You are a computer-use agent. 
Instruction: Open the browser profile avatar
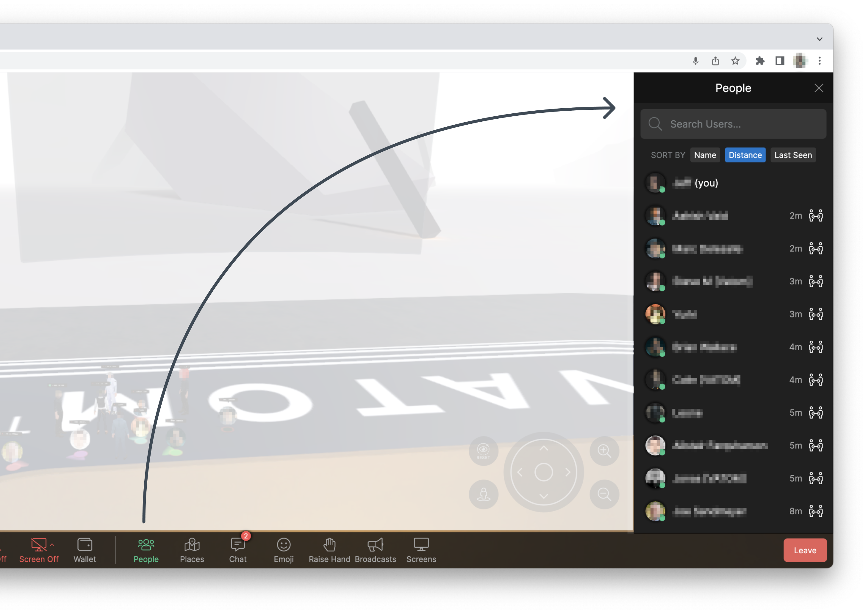click(799, 61)
